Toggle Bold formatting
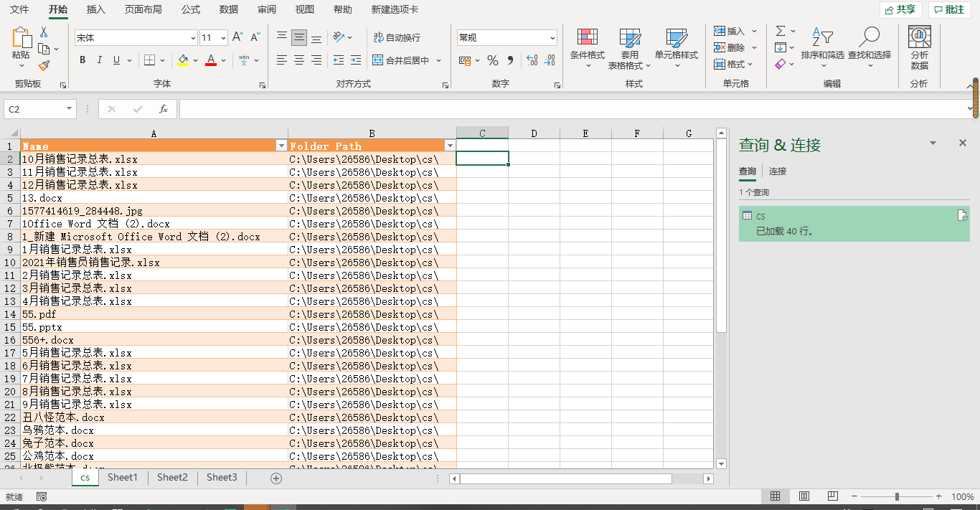The height and width of the screenshot is (510, 980). [x=83, y=60]
